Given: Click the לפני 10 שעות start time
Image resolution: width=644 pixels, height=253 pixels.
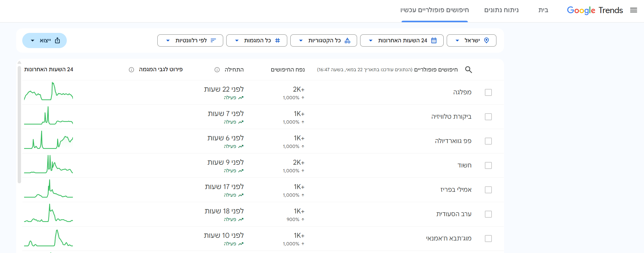Looking at the screenshot, I should [x=224, y=236].
